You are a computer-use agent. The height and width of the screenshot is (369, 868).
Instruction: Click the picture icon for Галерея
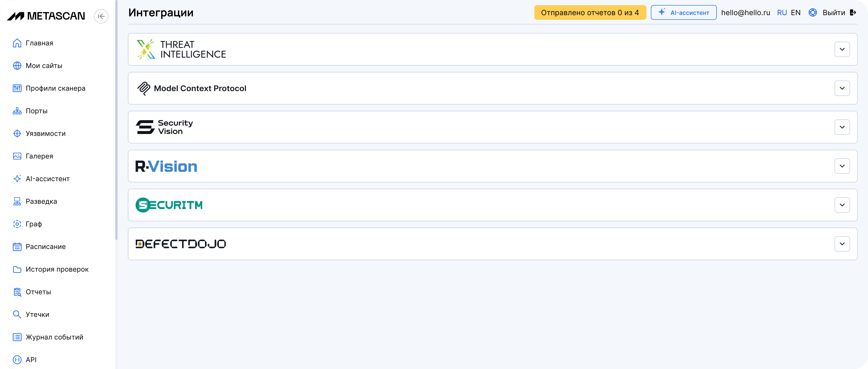[17, 156]
